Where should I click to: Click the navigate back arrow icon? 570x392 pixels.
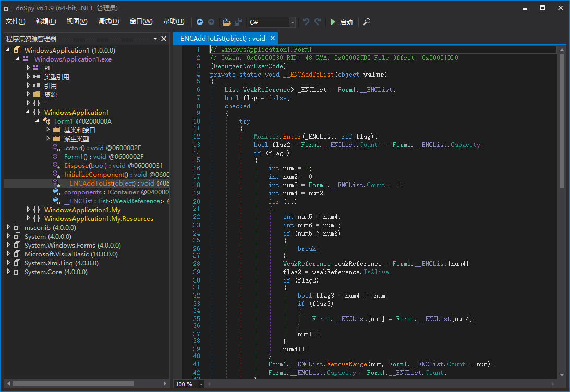(x=200, y=22)
